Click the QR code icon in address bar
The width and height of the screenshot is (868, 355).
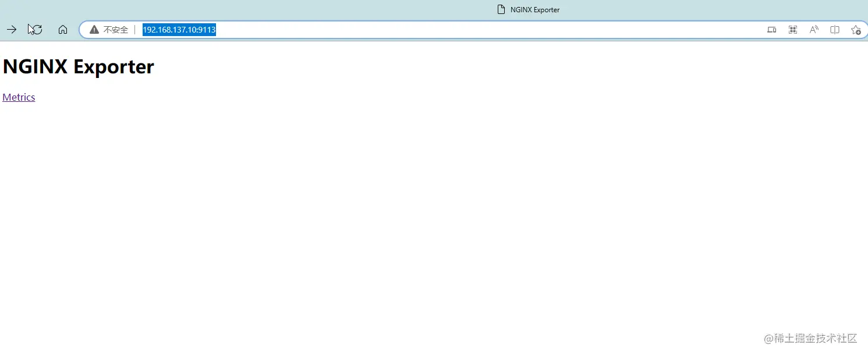pyautogui.click(x=793, y=30)
